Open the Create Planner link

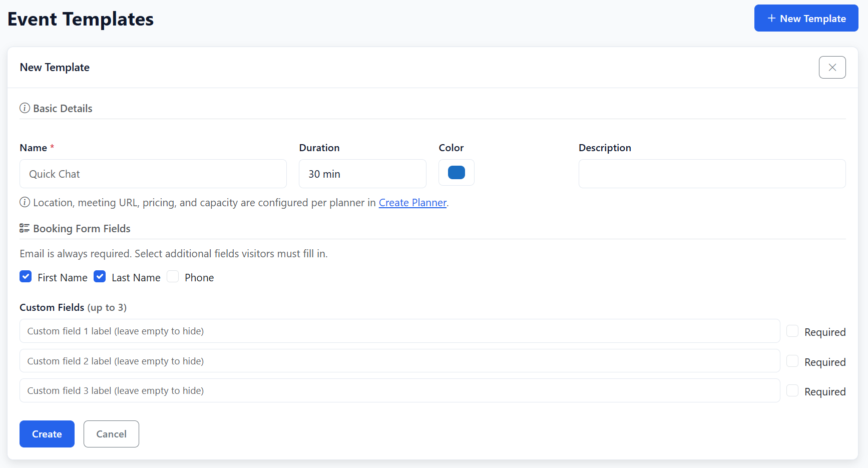[x=412, y=203]
